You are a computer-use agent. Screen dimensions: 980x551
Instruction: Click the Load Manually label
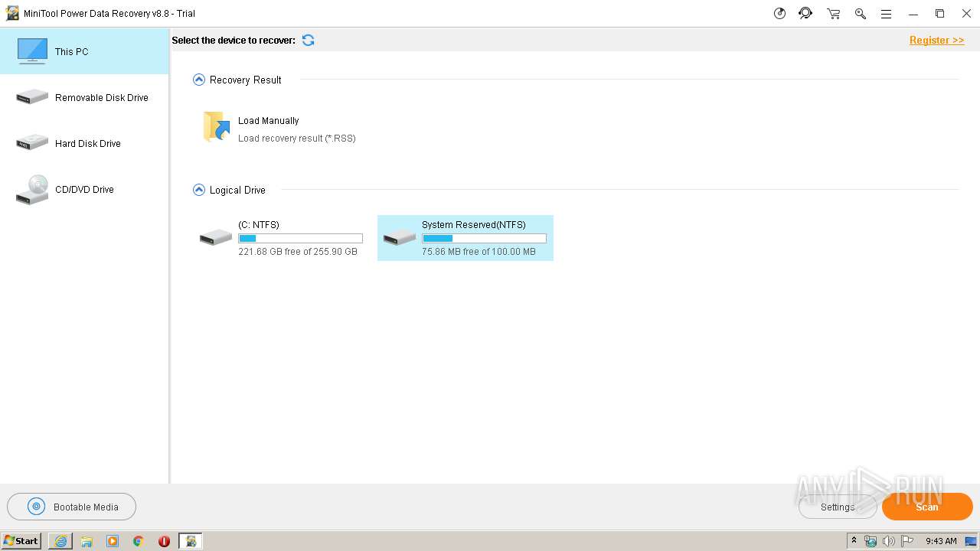(268, 120)
